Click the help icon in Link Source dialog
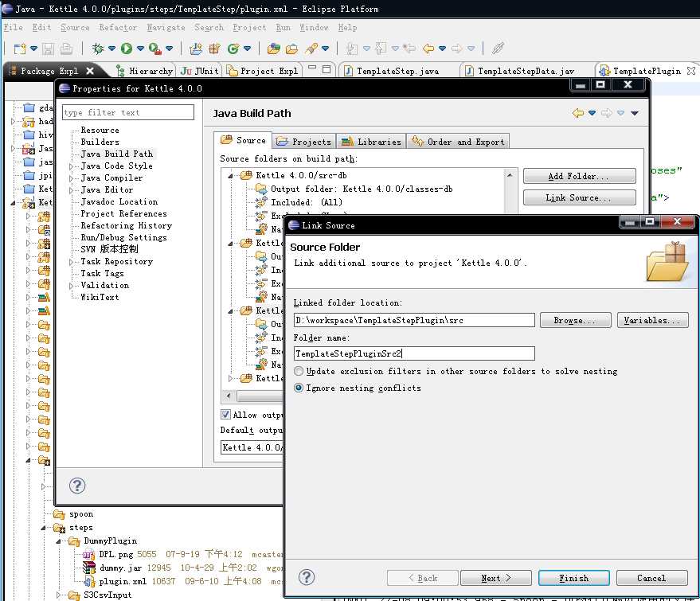The width and height of the screenshot is (700, 601). click(x=307, y=577)
